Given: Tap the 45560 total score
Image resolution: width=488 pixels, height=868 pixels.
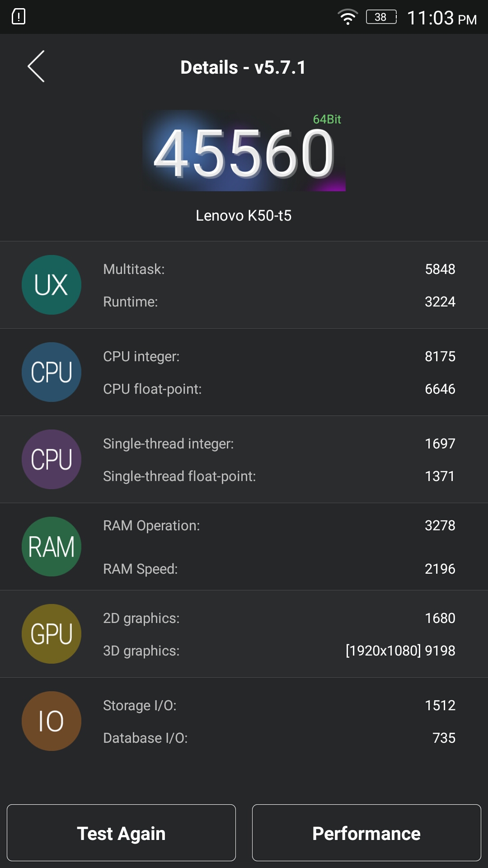Looking at the screenshot, I should pos(244,153).
